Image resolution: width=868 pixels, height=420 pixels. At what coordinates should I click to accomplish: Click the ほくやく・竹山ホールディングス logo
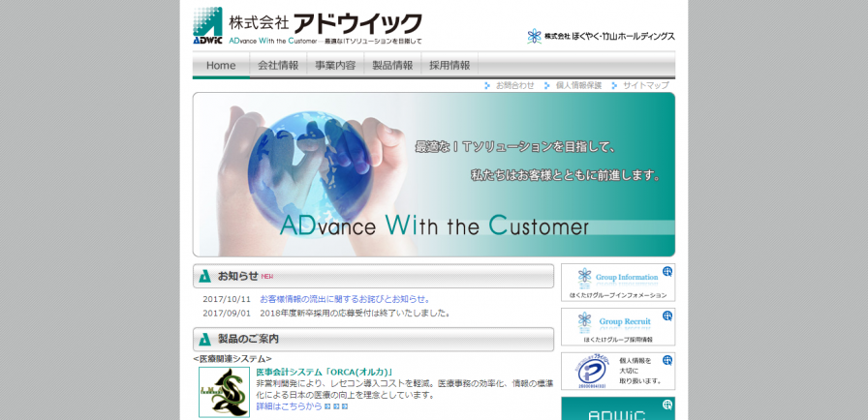pos(602,37)
